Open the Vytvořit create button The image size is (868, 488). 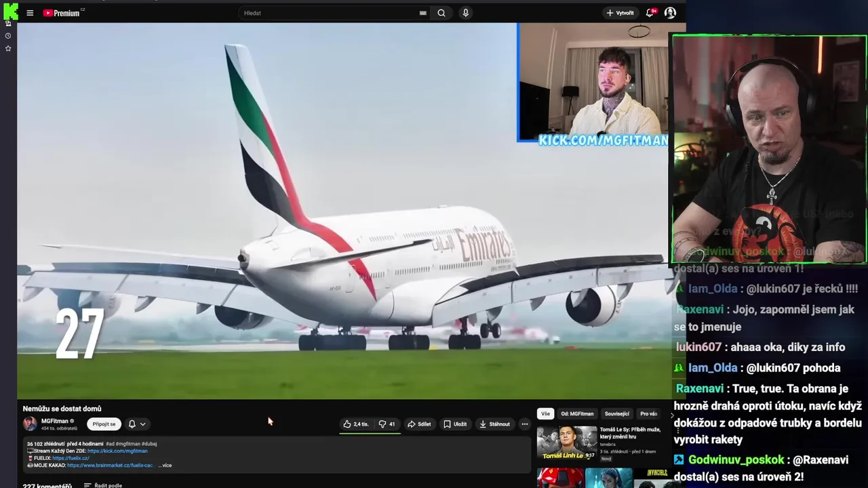(x=620, y=13)
